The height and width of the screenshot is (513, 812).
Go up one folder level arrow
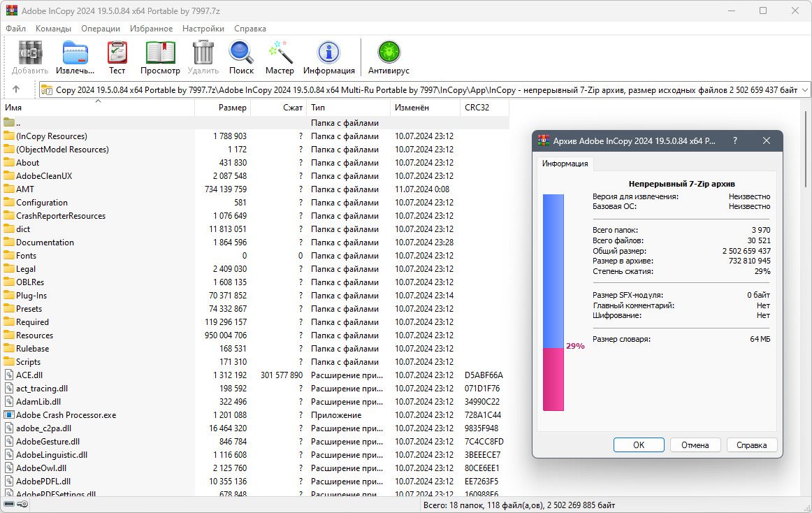16,89
